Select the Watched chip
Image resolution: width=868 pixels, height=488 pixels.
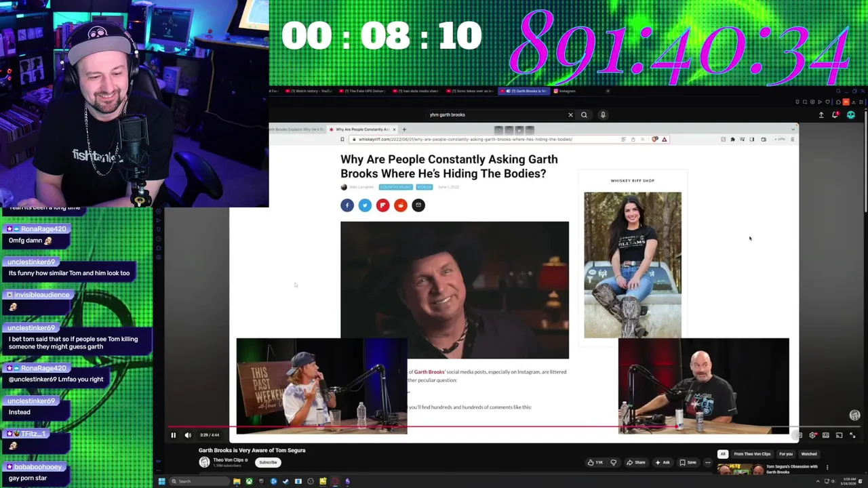tap(809, 454)
